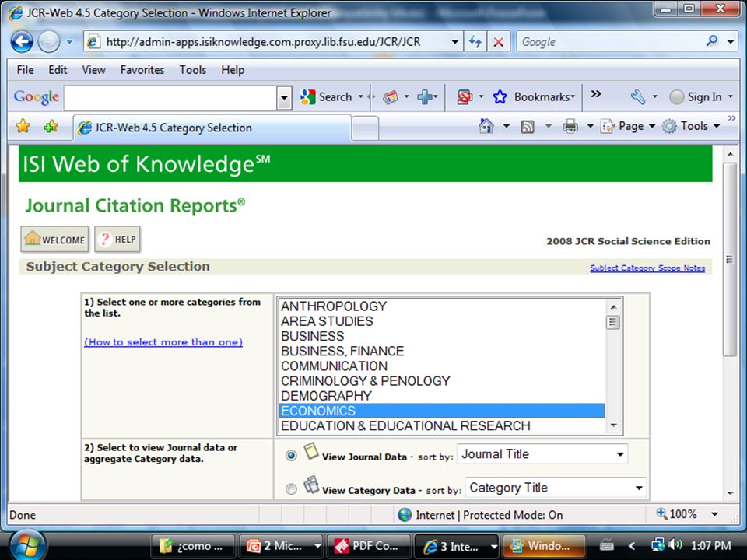Open the Edit menu
The image size is (747, 560).
click(x=58, y=70)
